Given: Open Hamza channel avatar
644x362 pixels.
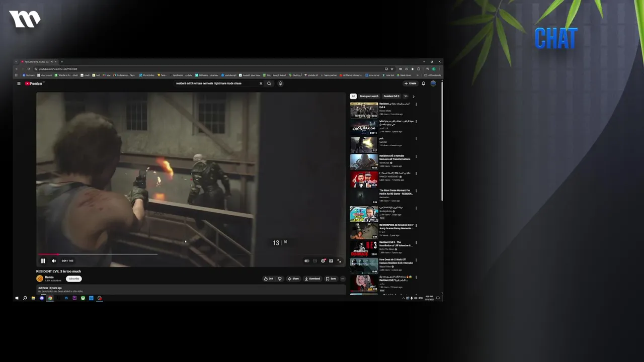Looking at the screenshot, I should (40, 279).
